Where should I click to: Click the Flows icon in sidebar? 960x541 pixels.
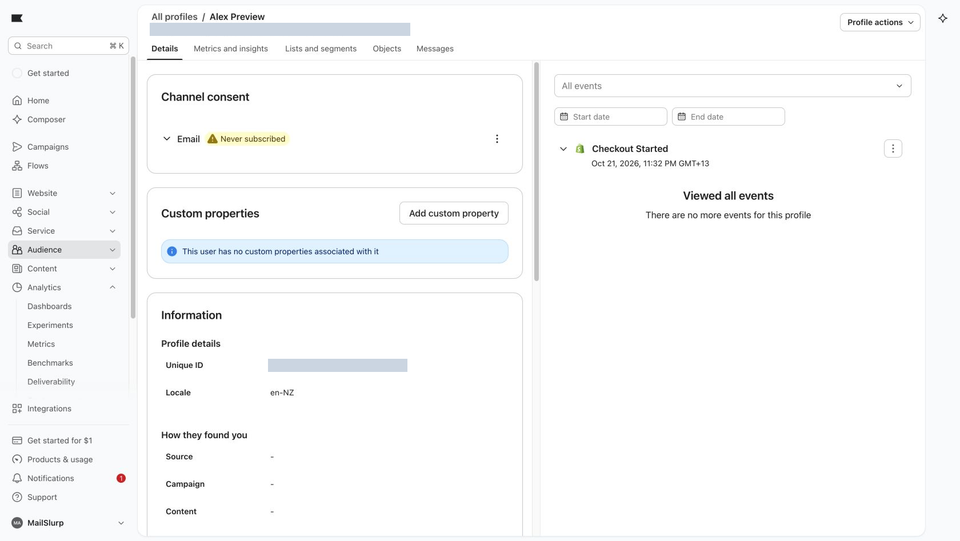point(17,166)
